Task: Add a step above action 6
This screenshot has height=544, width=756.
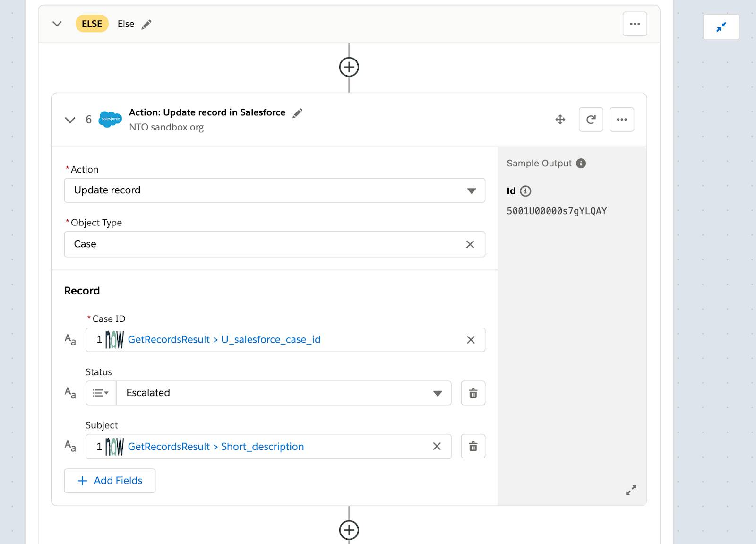Action: tap(349, 67)
